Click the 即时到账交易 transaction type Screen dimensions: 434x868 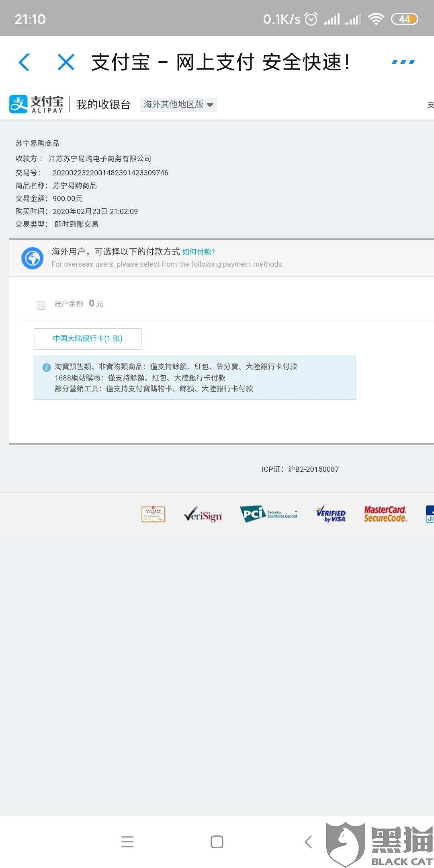tap(76, 224)
